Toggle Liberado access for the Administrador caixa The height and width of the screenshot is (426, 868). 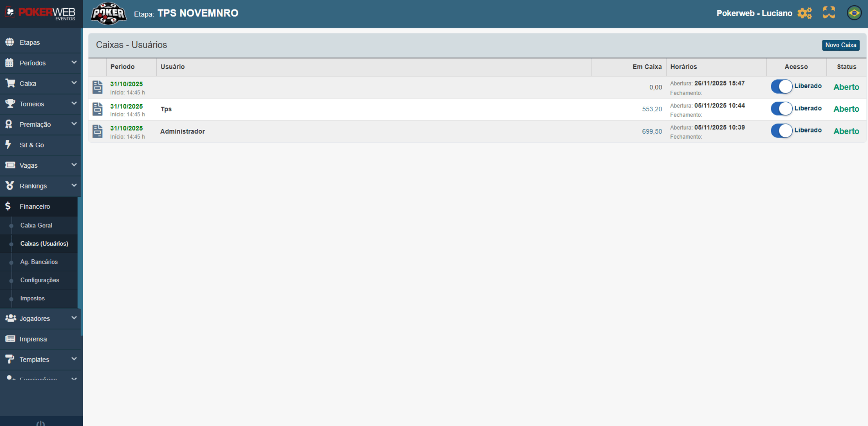(781, 131)
